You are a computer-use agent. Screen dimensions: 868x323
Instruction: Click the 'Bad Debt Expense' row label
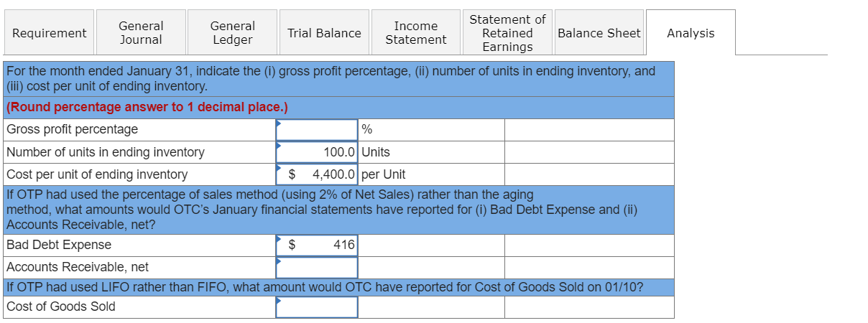pos(59,245)
